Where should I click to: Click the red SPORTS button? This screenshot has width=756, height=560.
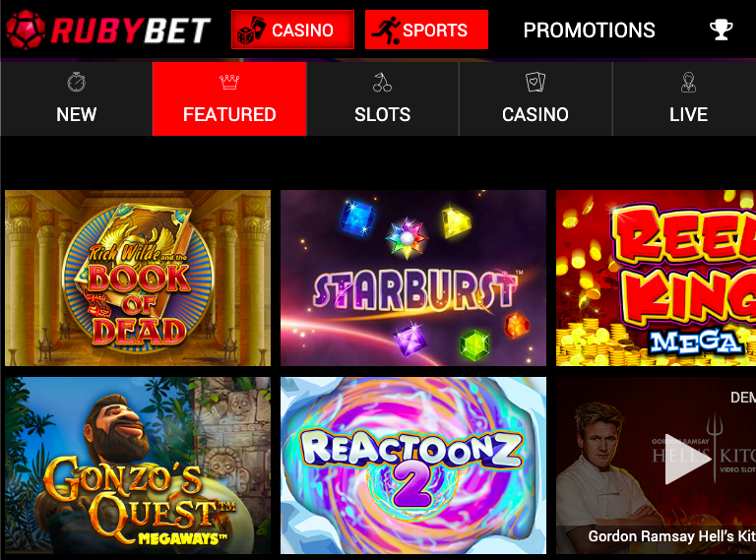coord(426,30)
